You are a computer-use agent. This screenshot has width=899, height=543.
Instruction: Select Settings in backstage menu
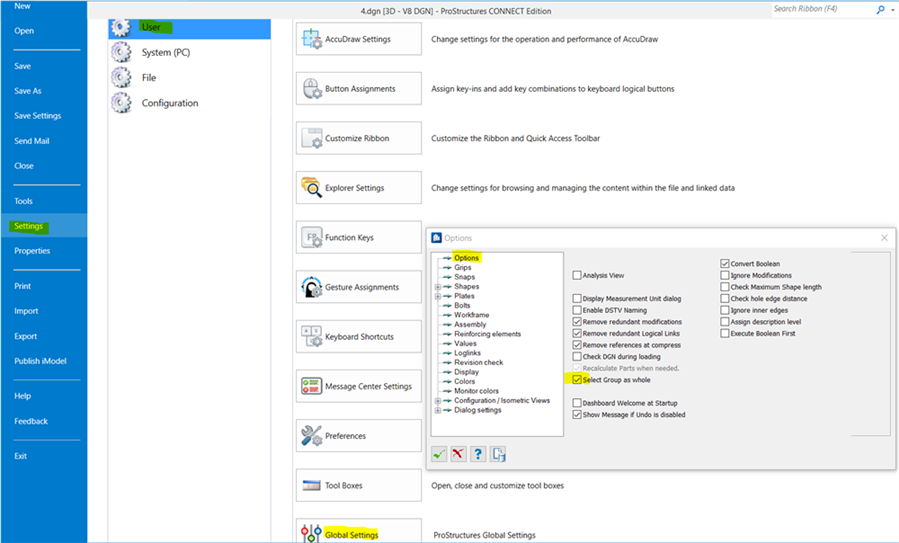tap(44, 226)
